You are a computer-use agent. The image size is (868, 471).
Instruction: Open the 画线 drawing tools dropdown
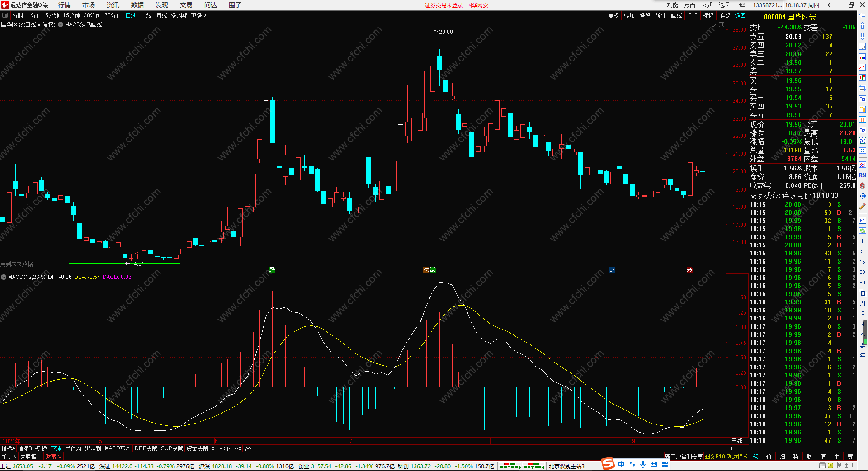click(x=676, y=15)
